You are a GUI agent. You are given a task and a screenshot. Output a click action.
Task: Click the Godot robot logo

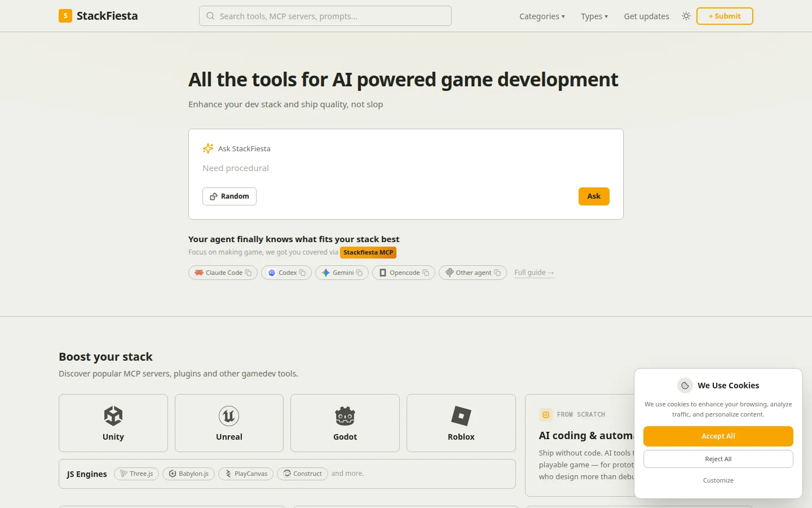345,416
